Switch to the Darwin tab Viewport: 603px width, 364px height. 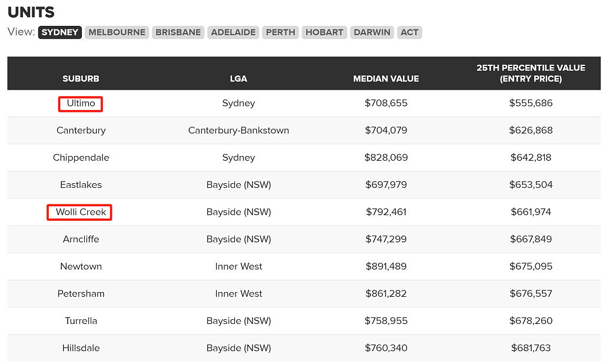[372, 32]
